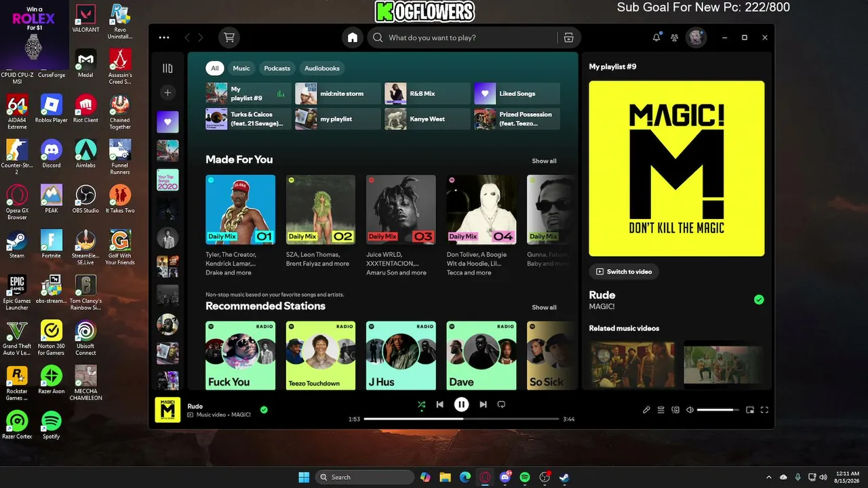Go forward with the right arrow
The image size is (868, 488).
[200, 38]
